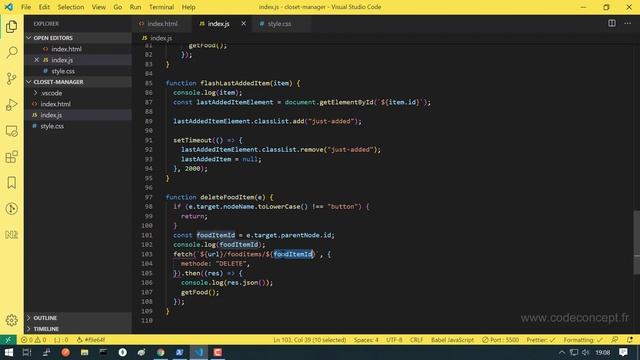640x360 pixels.
Task: Open Bookmarks view in activity bar
Action: [11, 182]
